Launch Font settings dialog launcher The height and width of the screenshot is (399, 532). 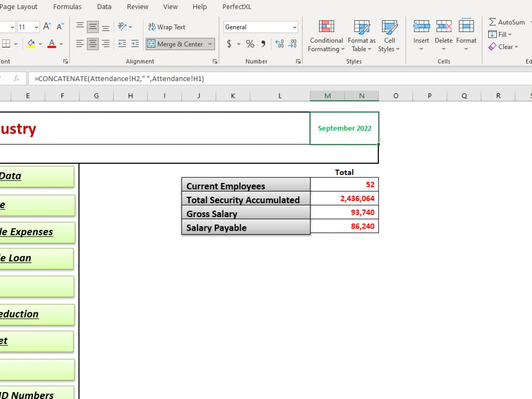[65, 61]
